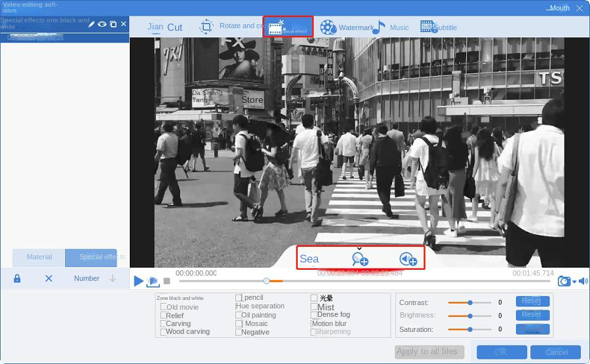This screenshot has height=364, width=590.
Task: Tick the Mist effect checkbox
Action: pyautogui.click(x=314, y=306)
